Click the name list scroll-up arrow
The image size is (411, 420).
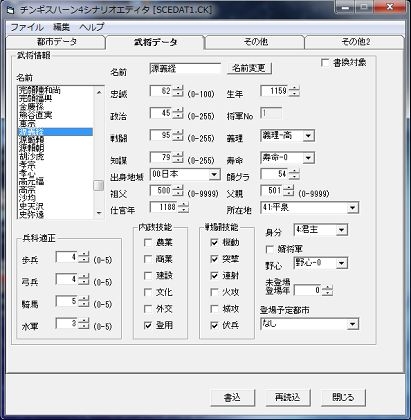coord(99,92)
